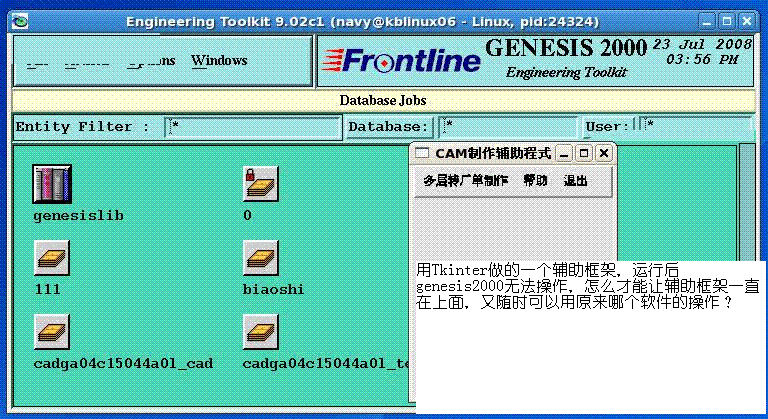
Task: Minimize the Engineering Toolkit window
Action: 707,22
